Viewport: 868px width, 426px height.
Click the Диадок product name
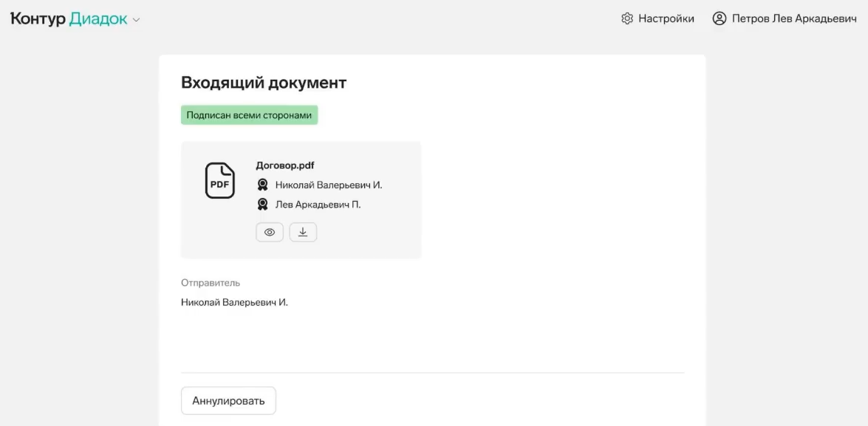98,18
